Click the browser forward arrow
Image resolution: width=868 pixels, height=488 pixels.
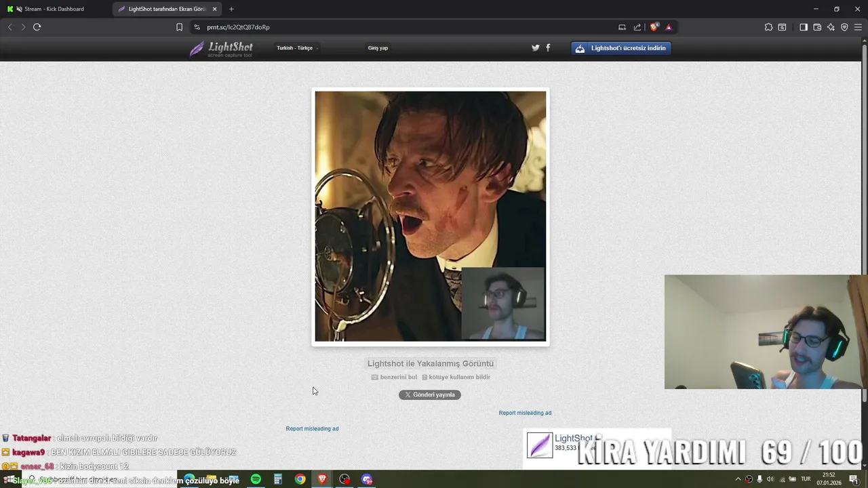(23, 27)
